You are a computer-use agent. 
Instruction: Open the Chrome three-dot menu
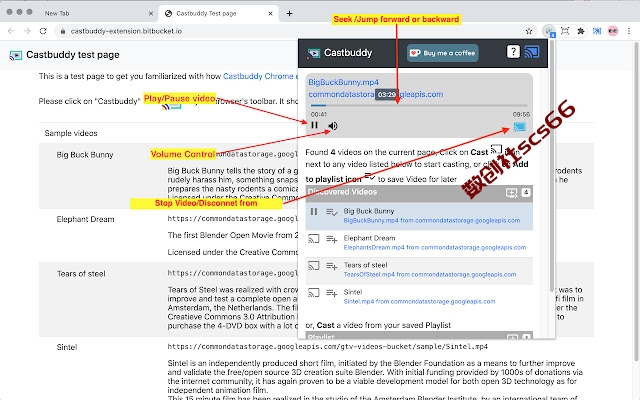pyautogui.click(x=629, y=31)
